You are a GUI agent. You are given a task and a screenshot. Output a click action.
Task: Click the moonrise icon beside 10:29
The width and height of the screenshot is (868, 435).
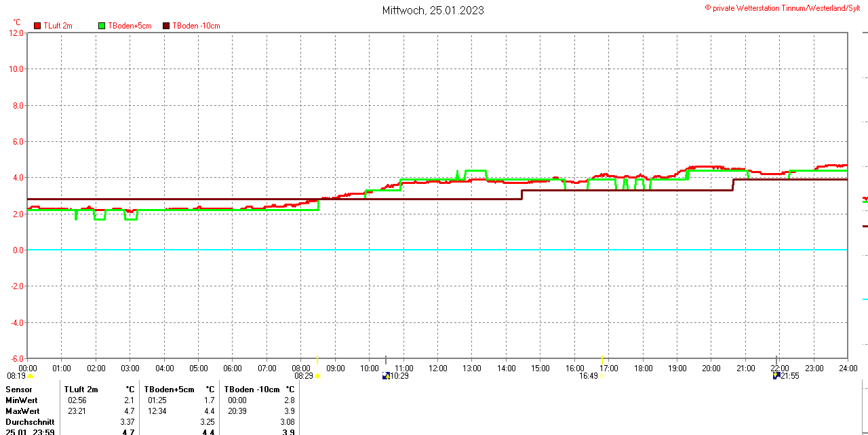click(386, 375)
